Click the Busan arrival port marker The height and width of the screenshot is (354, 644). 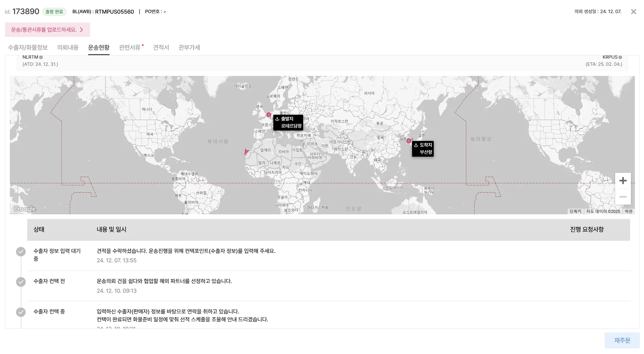click(x=409, y=141)
